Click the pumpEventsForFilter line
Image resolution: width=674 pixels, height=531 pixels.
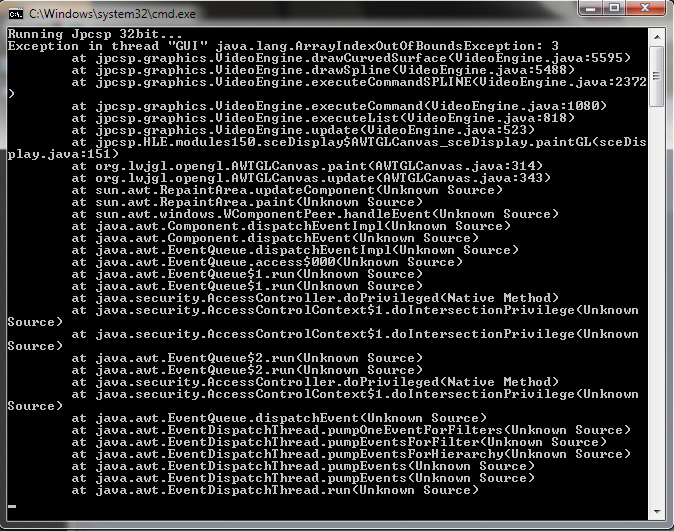339,442
